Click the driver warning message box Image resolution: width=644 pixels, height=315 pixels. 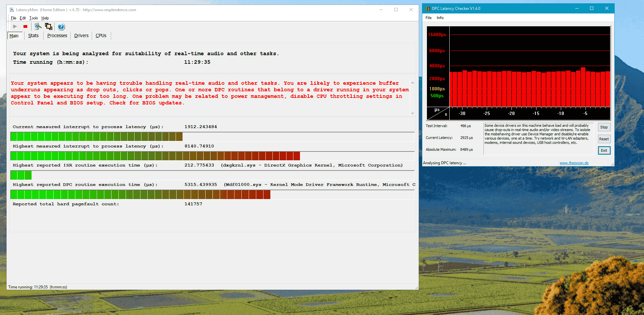(x=538, y=139)
